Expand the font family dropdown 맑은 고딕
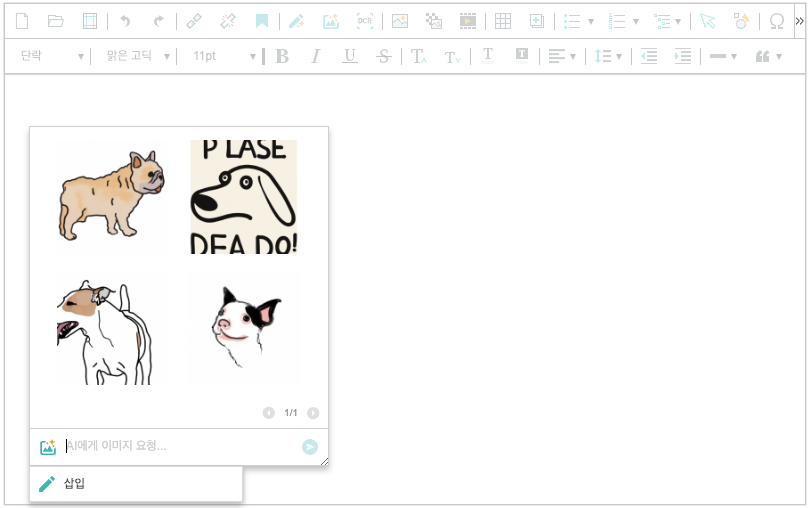 137,57
